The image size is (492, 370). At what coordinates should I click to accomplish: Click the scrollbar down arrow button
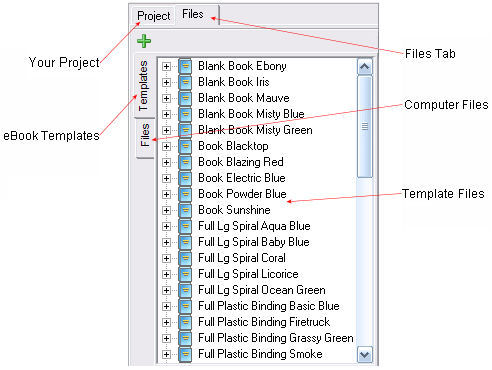[x=364, y=355]
